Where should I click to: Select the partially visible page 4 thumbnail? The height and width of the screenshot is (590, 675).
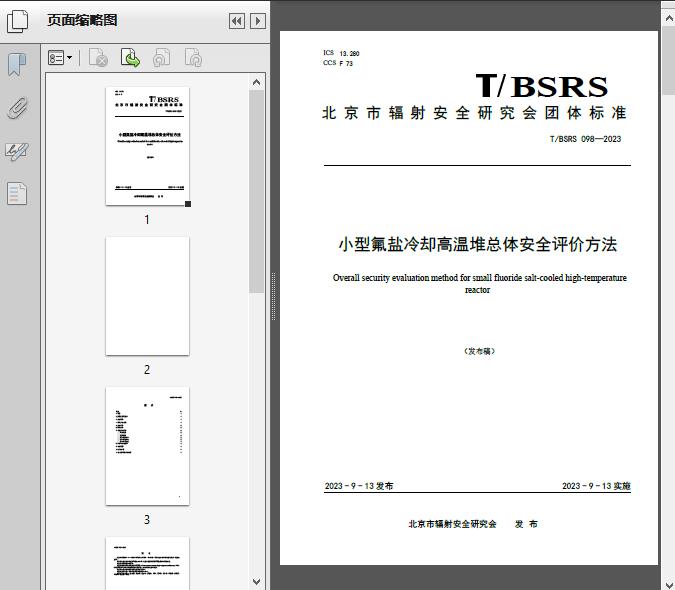tap(147, 563)
